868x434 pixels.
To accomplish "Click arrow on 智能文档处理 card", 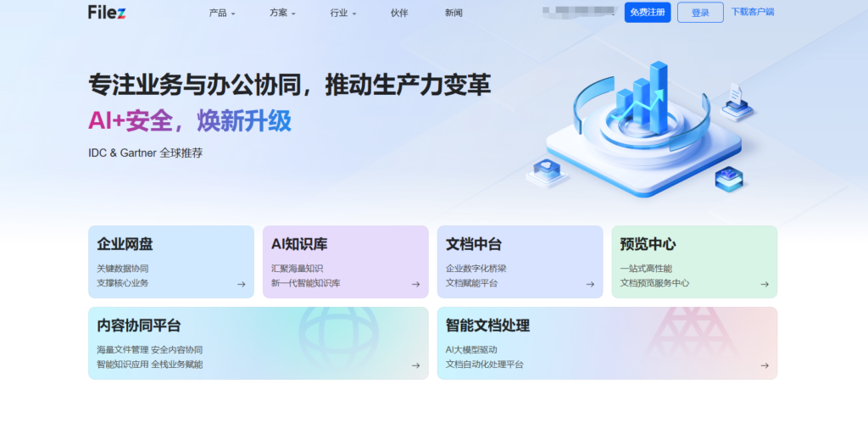I will 765,365.
